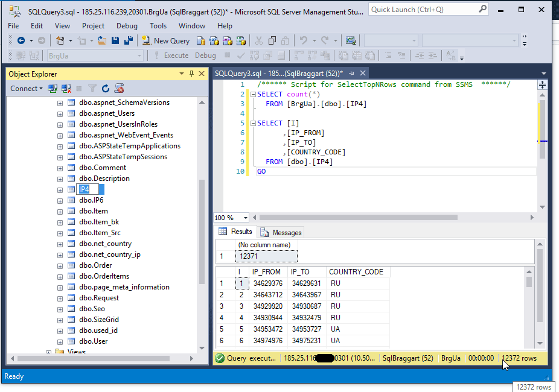Open the 100 % zoom dropdown

pos(246,218)
